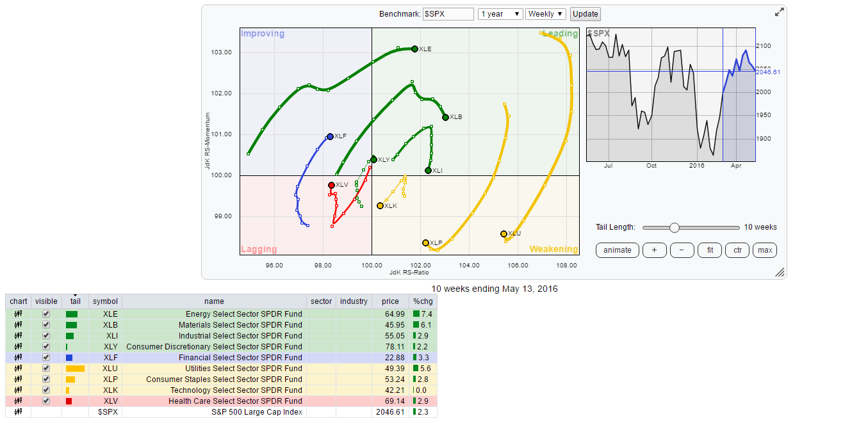
Task: Toggle visible checkbox for XLK Technology
Action: click(45, 390)
